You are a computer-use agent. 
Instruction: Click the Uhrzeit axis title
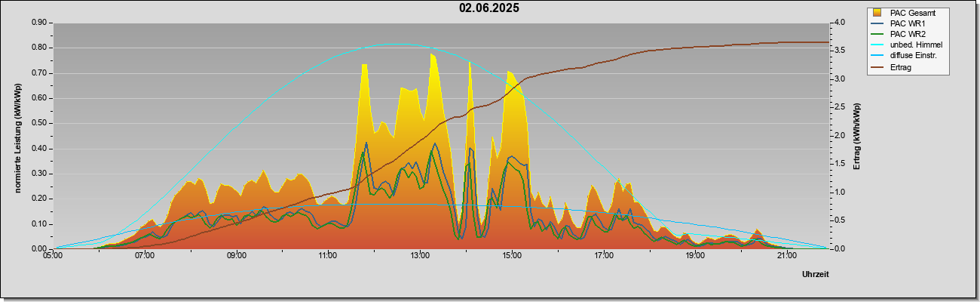816,275
